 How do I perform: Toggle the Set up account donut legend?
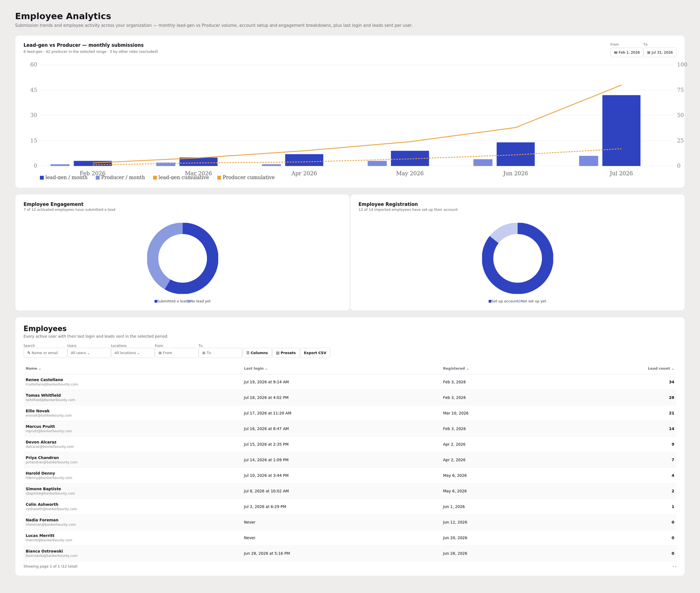coord(503,301)
